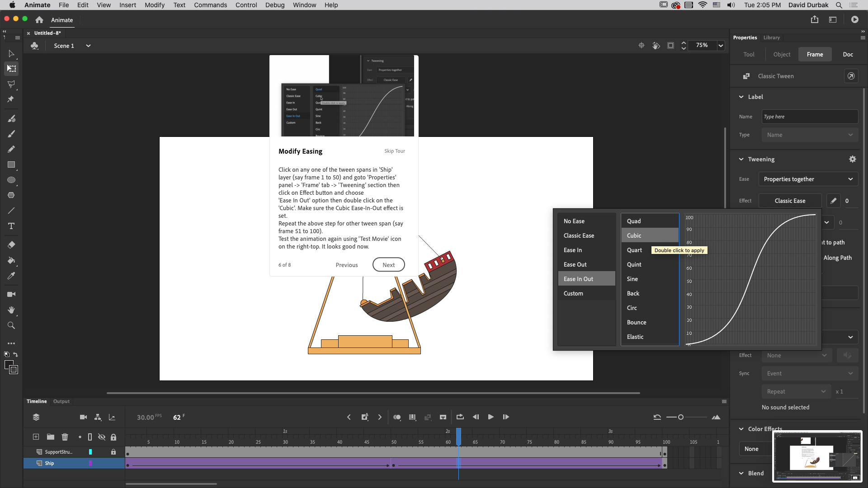This screenshot has height=488, width=868.
Task: Switch to the Object properties tab
Action: [782, 54]
